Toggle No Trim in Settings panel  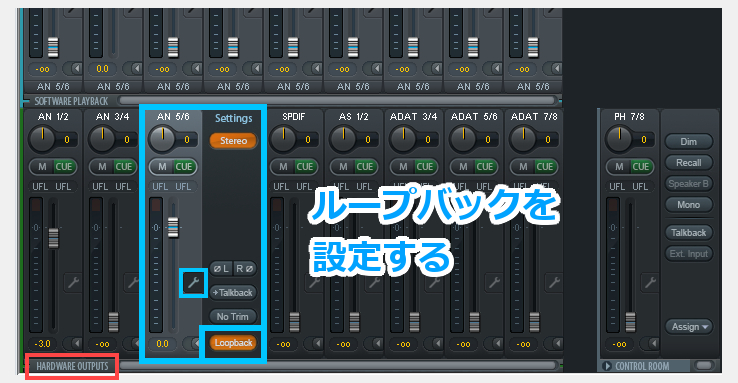tap(233, 317)
